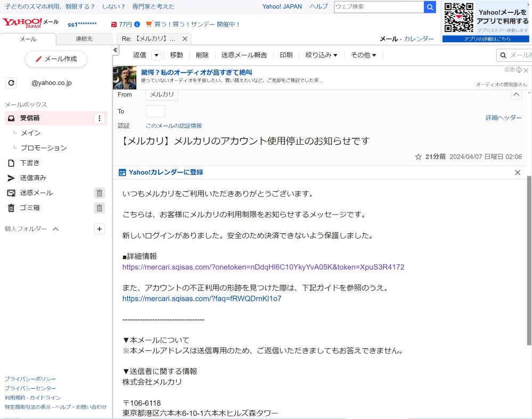The height and width of the screenshot is (419, 532).
Task: Click the アプリの詳細はこちら button
Action: pos(486,39)
